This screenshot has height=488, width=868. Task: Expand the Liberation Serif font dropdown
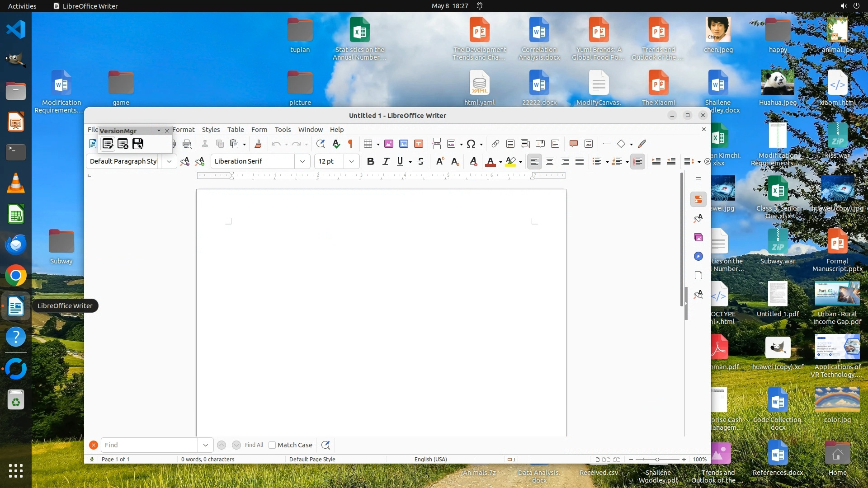point(302,161)
